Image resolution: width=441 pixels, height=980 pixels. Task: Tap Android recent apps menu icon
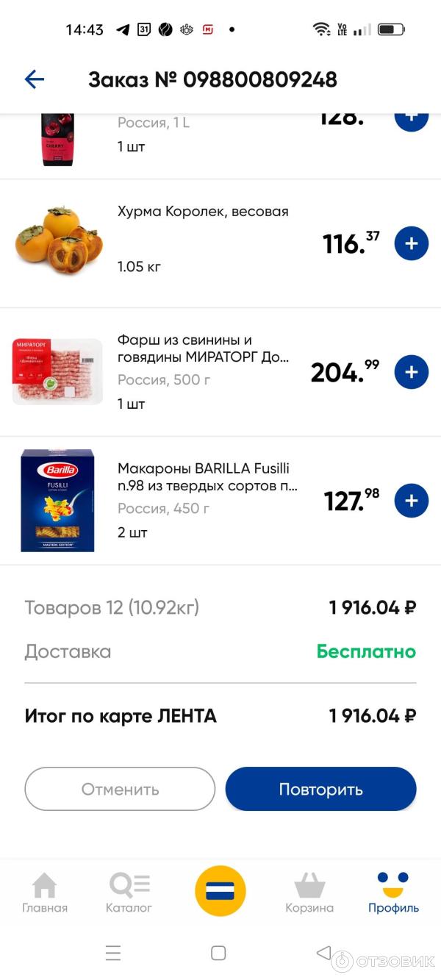[113, 954]
